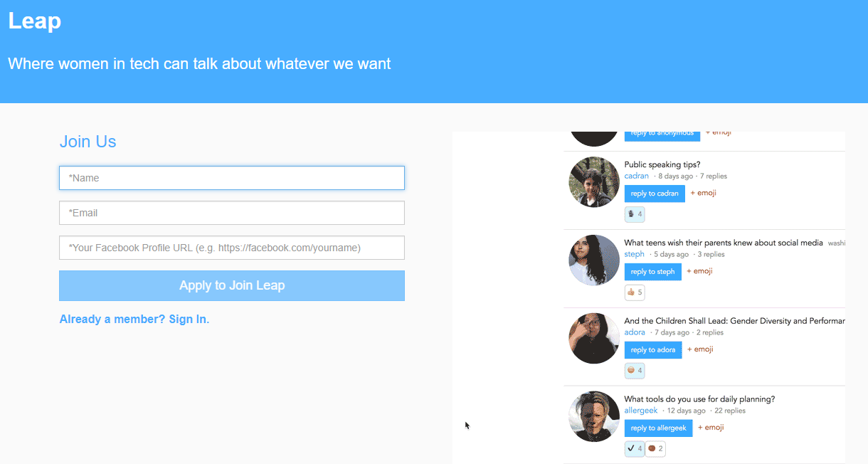Image resolution: width=868 pixels, height=464 pixels.
Task: Click thumbs-up reaction with 5 on steph's post
Action: (635, 292)
